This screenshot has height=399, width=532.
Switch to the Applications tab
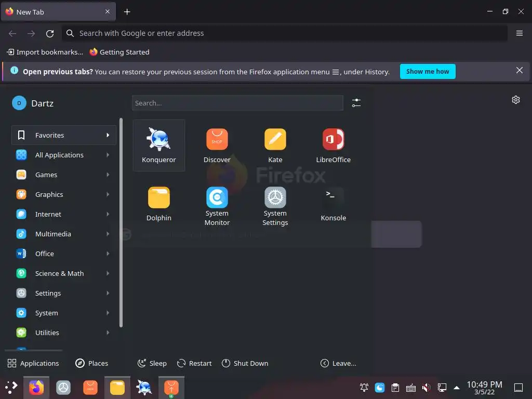tap(33, 363)
